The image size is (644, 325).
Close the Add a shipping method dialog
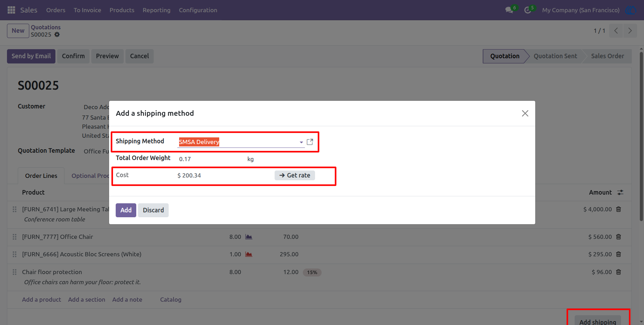[x=525, y=113]
